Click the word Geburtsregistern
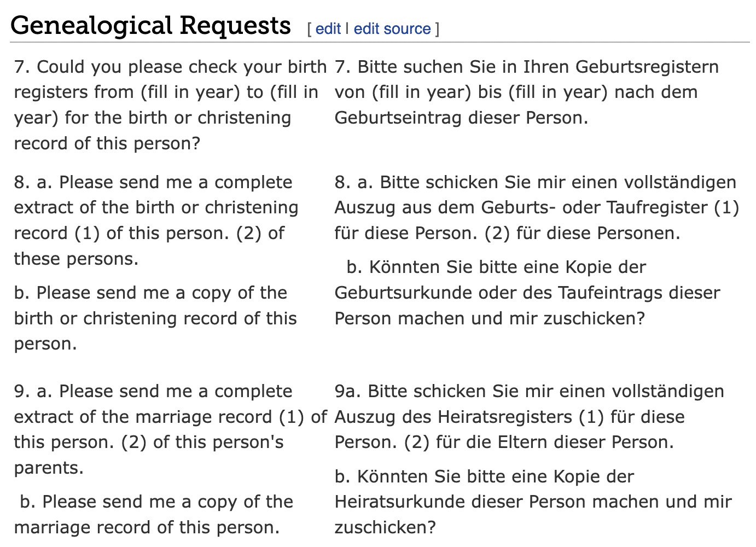This screenshot has width=756, height=547. (647, 67)
